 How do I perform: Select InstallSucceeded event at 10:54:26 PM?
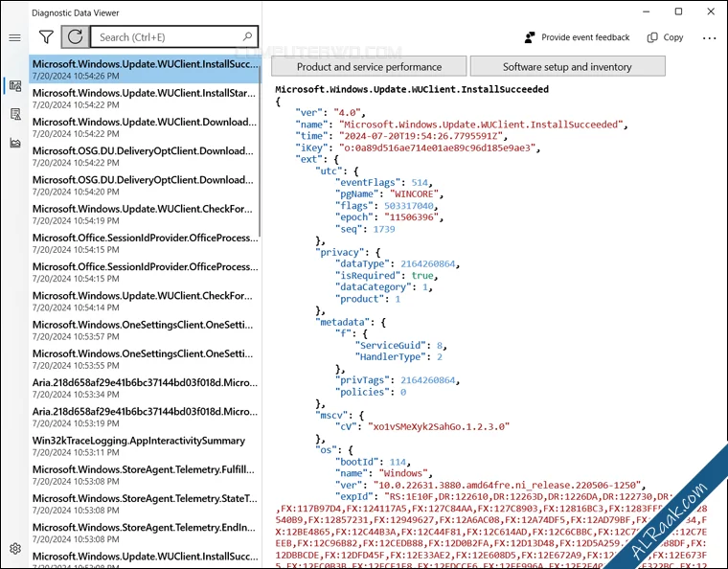pos(145,69)
